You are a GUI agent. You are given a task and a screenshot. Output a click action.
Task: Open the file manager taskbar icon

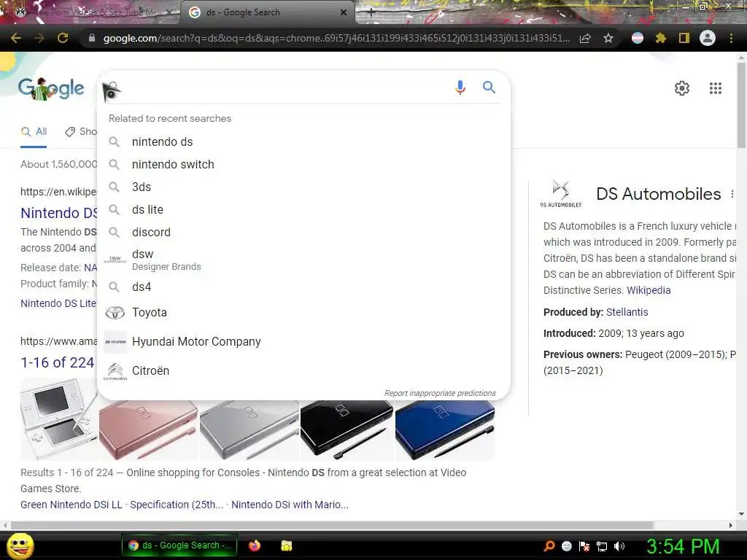tap(286, 545)
